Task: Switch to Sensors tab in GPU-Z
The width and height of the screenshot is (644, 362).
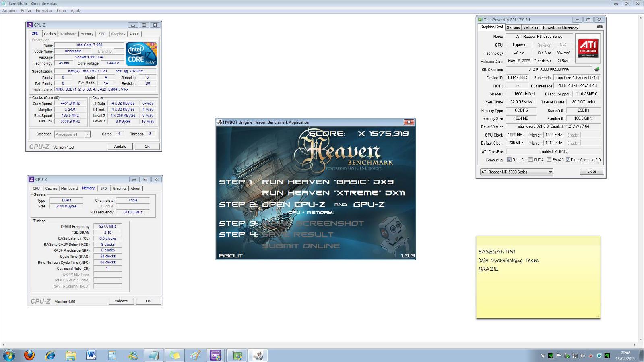Action: (x=513, y=27)
